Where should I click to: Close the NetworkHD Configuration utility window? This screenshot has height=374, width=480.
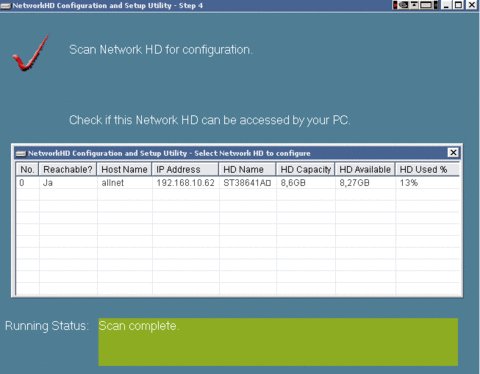pos(472,5)
